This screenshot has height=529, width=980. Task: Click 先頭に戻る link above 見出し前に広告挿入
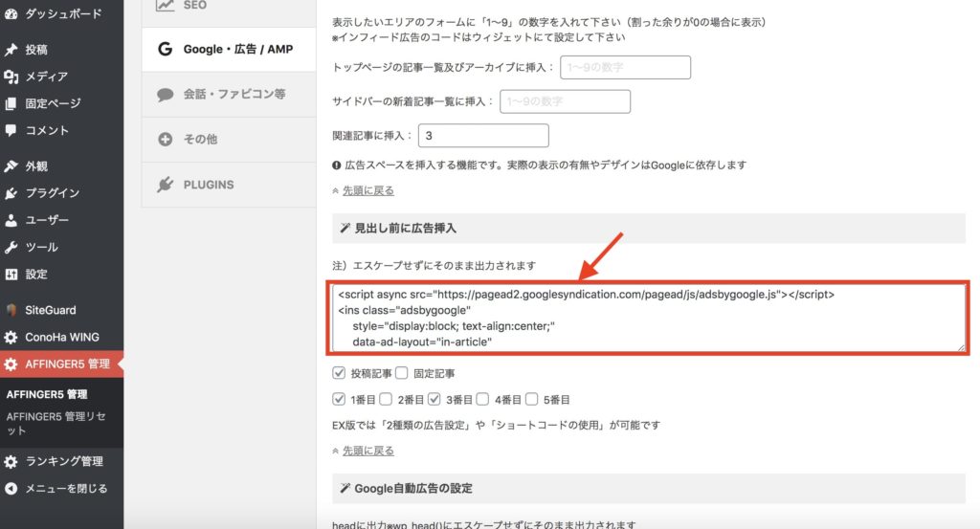368,190
